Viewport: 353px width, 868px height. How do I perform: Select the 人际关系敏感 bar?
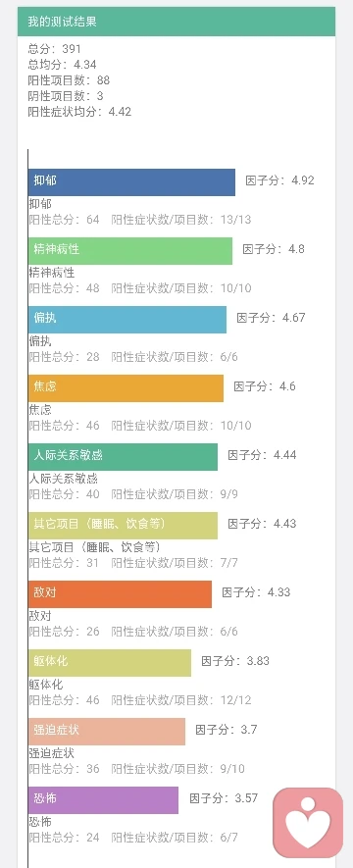click(x=123, y=457)
